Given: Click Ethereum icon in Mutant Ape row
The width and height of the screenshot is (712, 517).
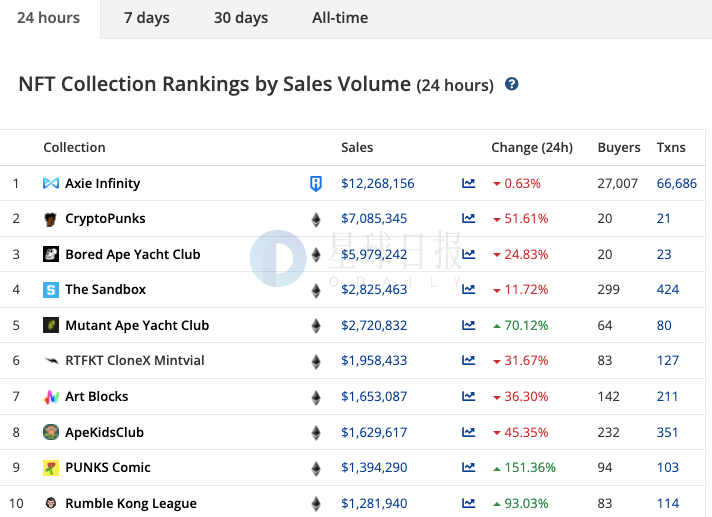Looking at the screenshot, I should point(316,326).
